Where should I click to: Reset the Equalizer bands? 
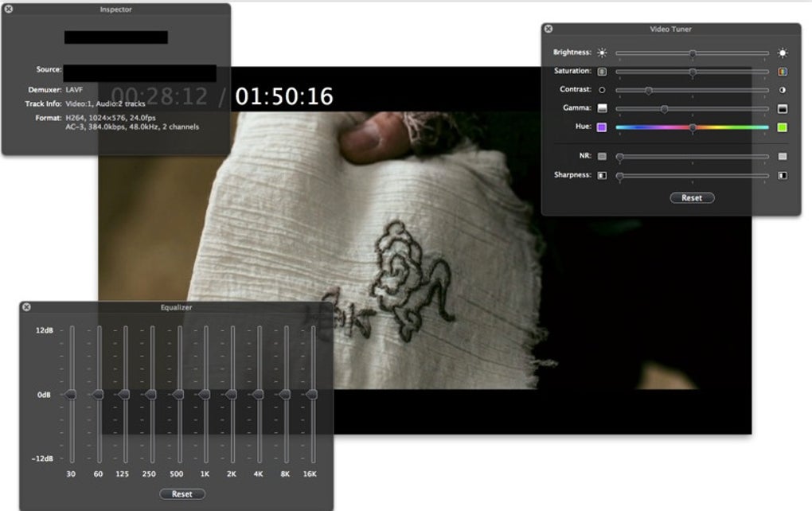click(182, 494)
